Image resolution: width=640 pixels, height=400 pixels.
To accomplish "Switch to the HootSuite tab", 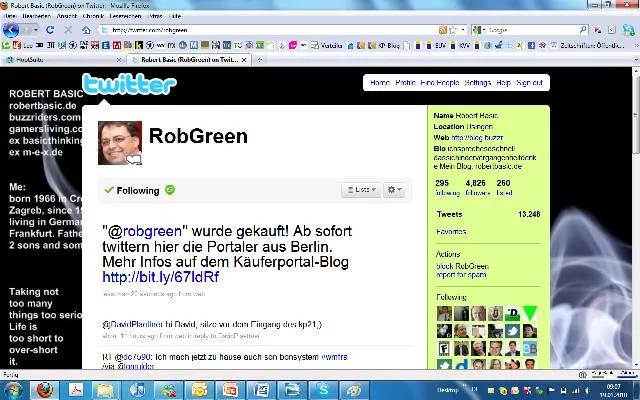I will coord(42,60).
